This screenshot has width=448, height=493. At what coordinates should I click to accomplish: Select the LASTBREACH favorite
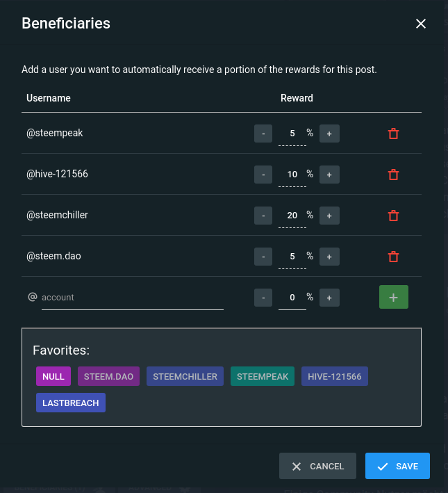click(x=70, y=403)
